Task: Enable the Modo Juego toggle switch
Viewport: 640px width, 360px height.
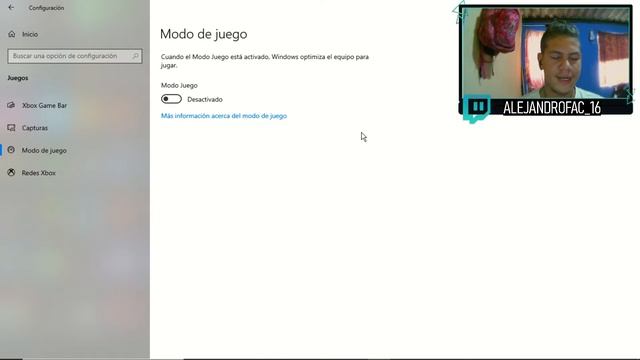Action: click(x=171, y=99)
